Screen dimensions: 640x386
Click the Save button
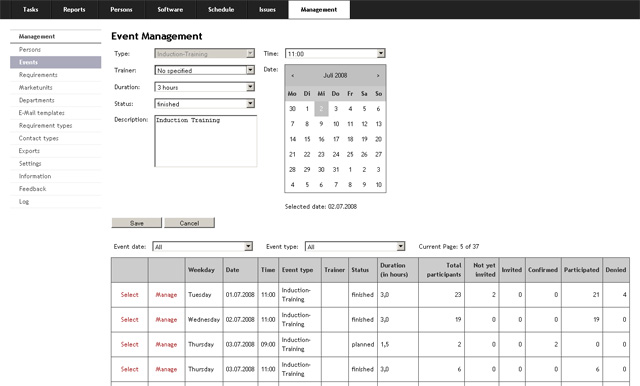(x=137, y=223)
